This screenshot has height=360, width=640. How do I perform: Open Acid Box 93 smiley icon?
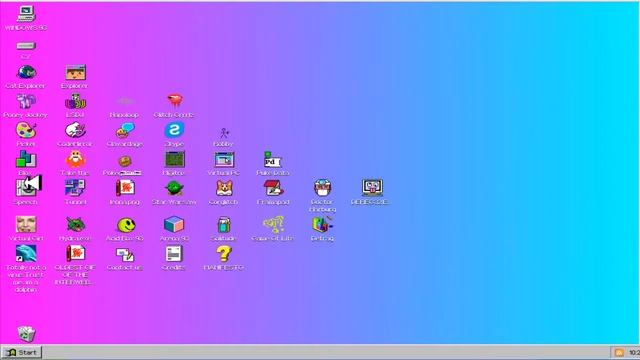point(125,224)
